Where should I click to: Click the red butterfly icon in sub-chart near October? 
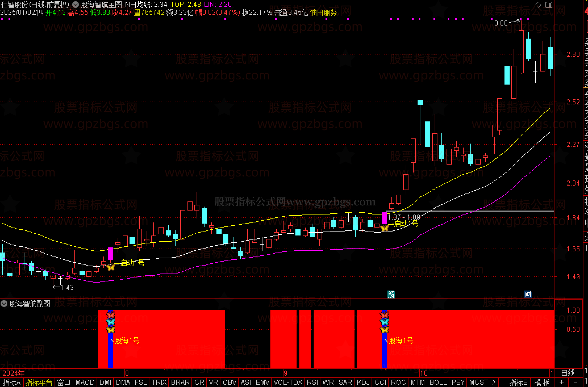(x=384, y=315)
